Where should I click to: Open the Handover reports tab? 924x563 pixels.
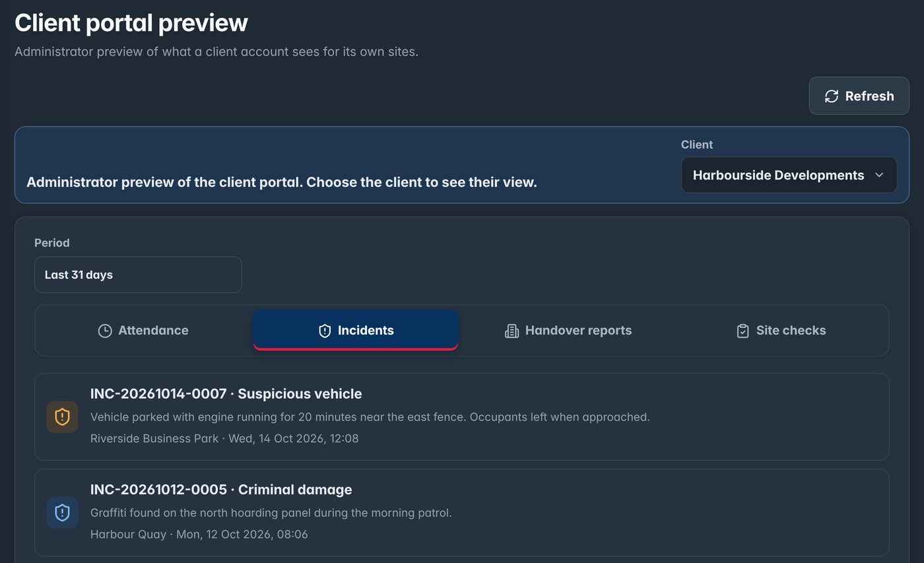(x=568, y=331)
